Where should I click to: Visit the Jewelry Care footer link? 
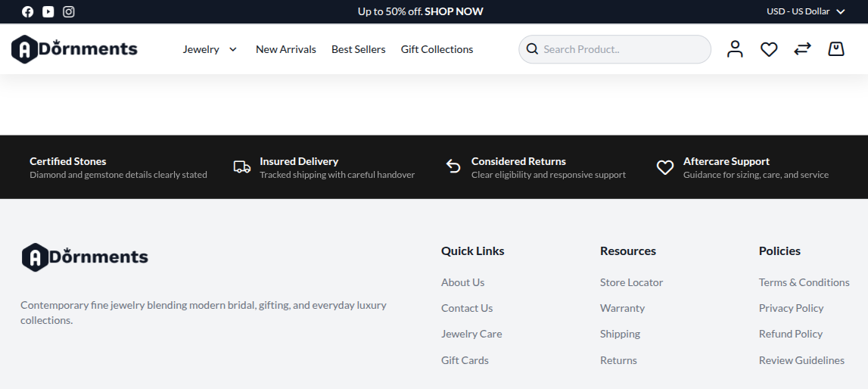tap(471, 334)
